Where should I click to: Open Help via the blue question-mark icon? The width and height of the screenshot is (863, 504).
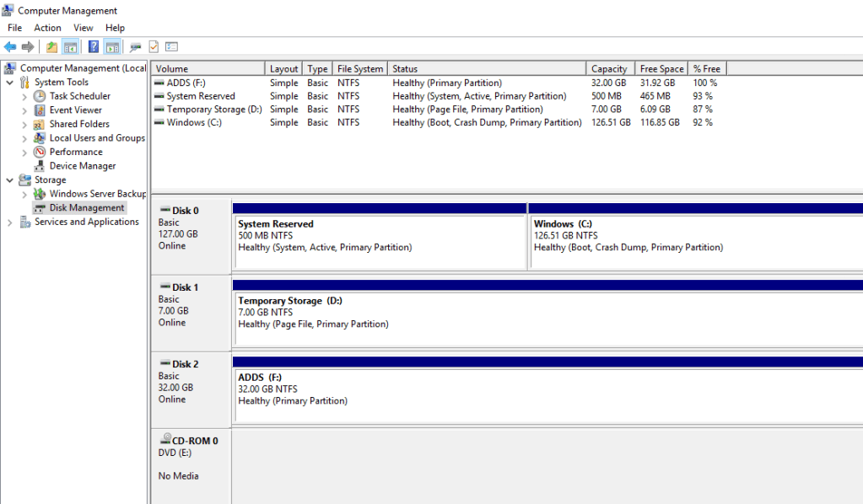tap(94, 47)
